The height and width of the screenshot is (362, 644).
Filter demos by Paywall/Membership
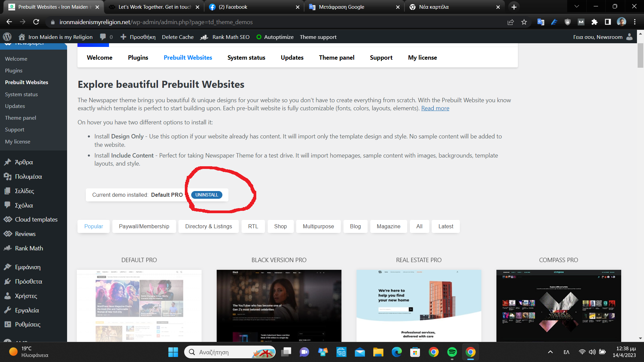click(x=144, y=226)
